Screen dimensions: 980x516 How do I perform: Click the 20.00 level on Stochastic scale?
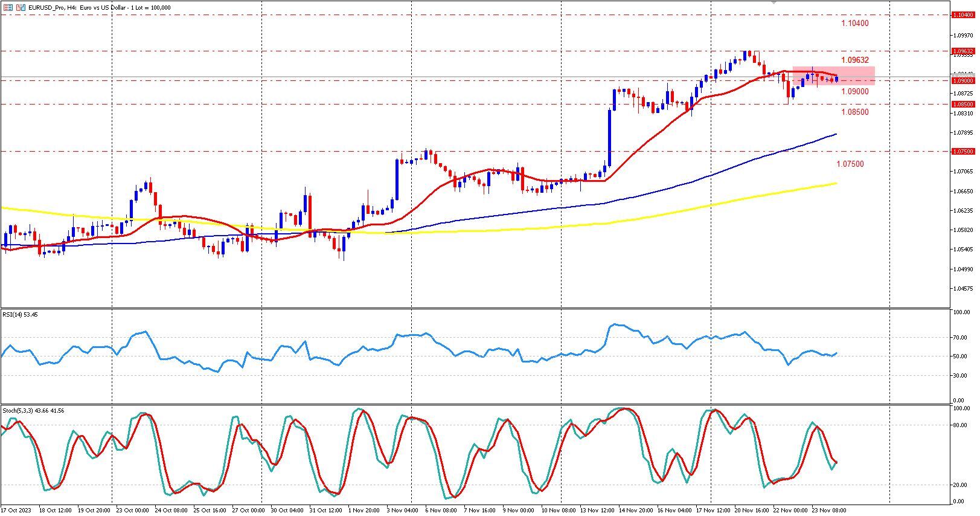[961, 485]
